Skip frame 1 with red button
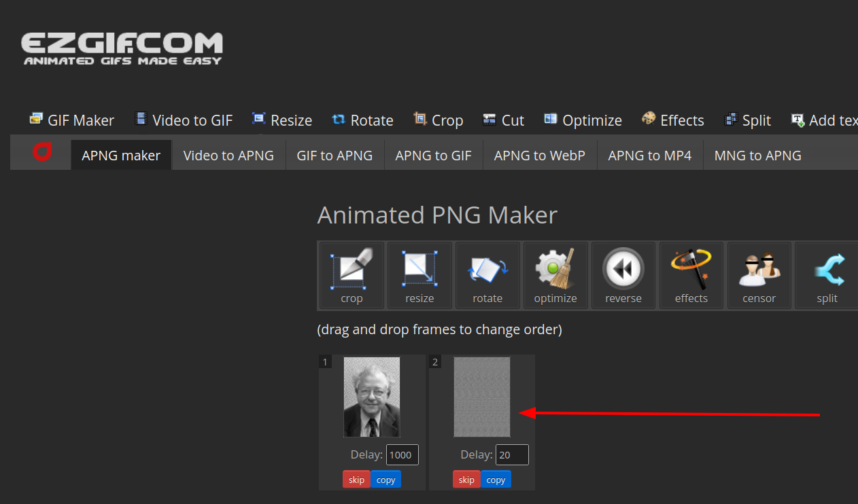858x504 pixels. pos(356,480)
